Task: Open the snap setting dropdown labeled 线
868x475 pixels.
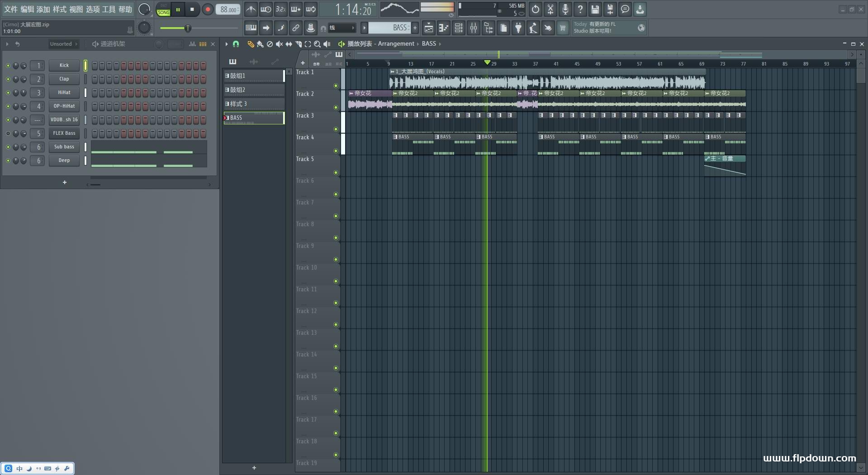Action: (342, 28)
